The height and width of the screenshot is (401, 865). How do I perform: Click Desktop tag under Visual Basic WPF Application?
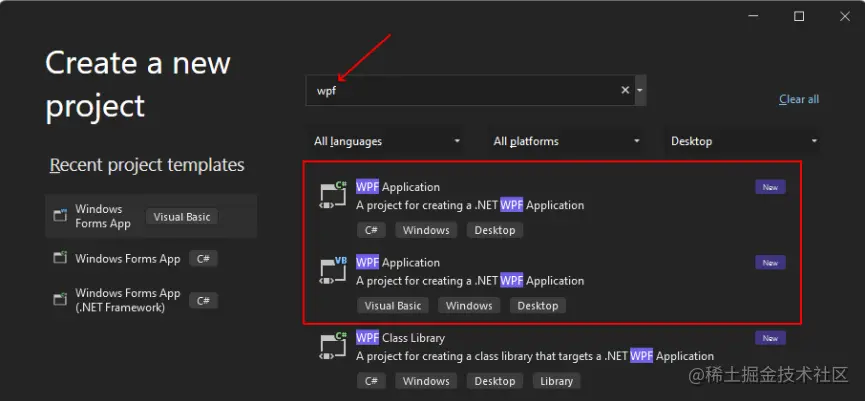coord(538,306)
